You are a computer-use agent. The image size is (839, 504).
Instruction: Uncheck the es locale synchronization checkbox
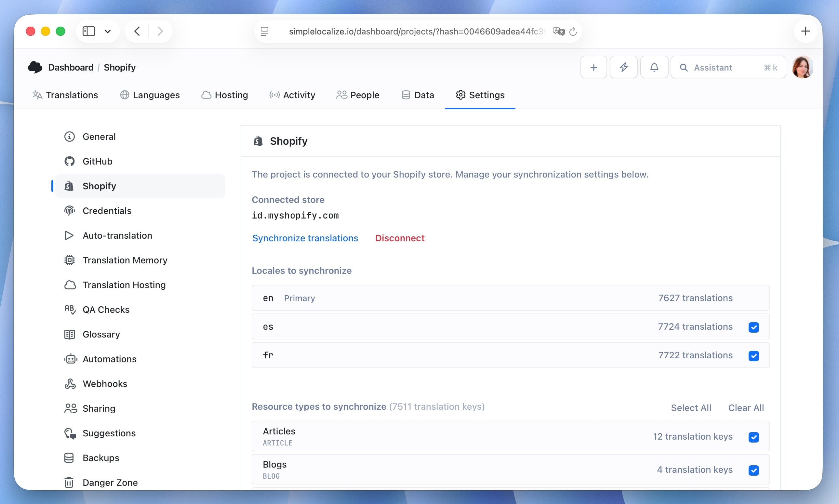tap(754, 327)
